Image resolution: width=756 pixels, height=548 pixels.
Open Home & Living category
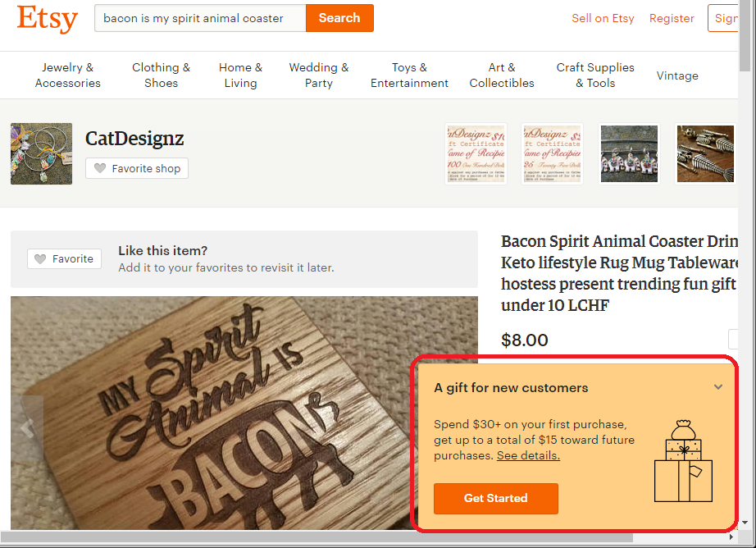(x=240, y=75)
